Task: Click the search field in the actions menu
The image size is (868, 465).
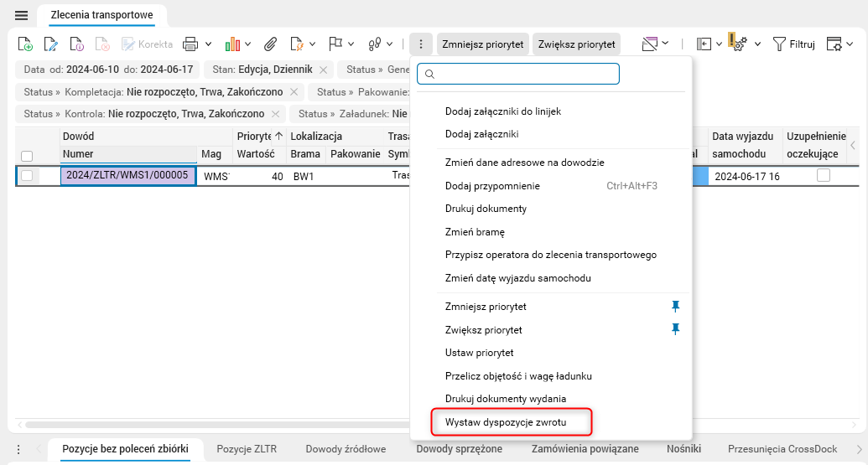Action: coord(518,74)
